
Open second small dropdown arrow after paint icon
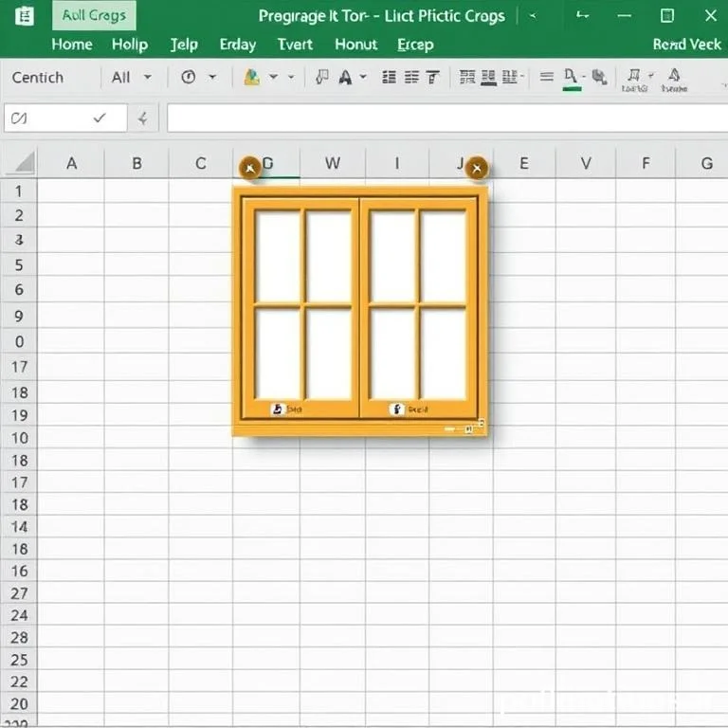click(x=291, y=77)
